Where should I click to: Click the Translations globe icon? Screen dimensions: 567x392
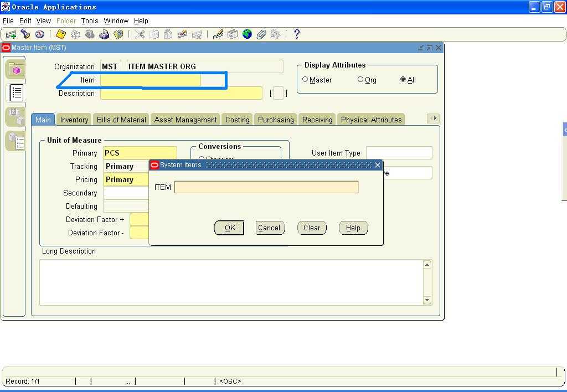click(247, 34)
